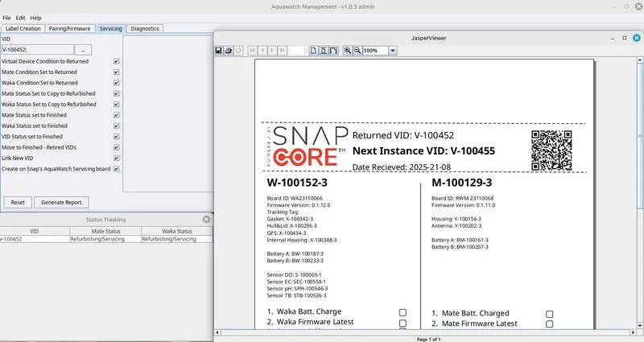Toggle Waka Status Set to Copy to Refurbished

117,105
